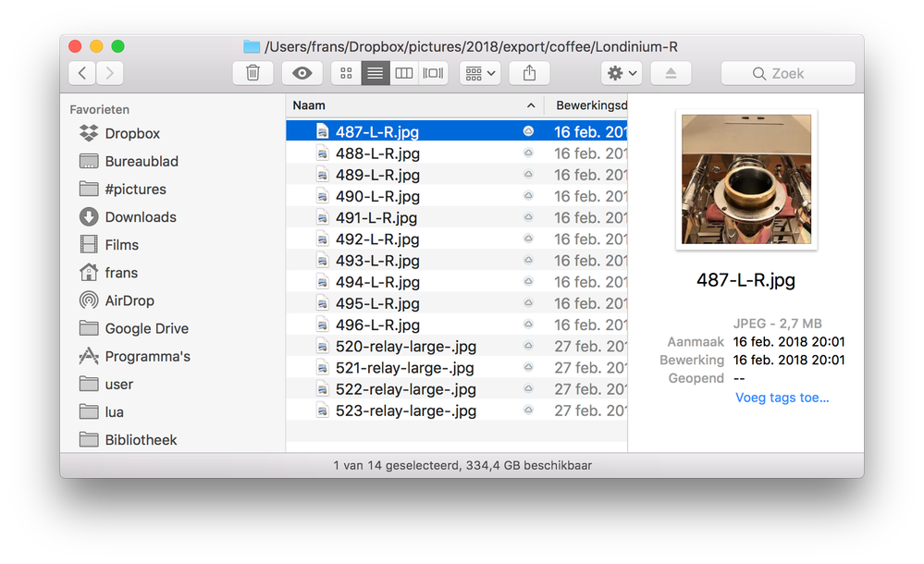
Task: Open the gear action menu
Action: coord(620,73)
